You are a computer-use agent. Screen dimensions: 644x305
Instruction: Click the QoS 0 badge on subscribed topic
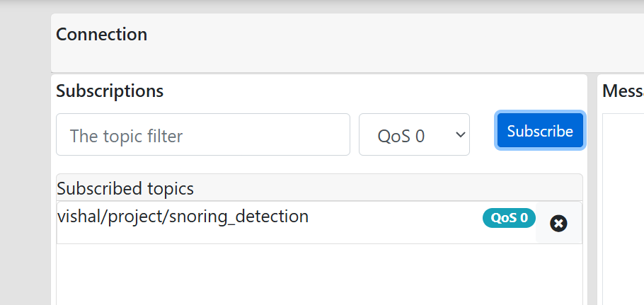click(509, 218)
